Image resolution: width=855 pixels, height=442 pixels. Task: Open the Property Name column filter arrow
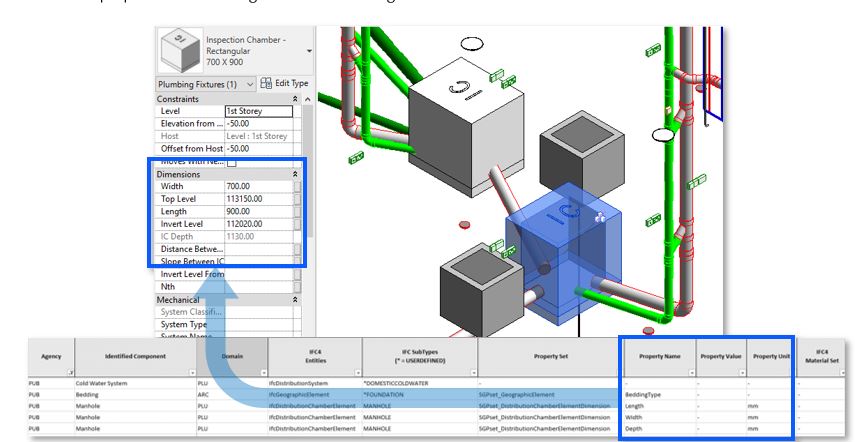click(x=689, y=371)
